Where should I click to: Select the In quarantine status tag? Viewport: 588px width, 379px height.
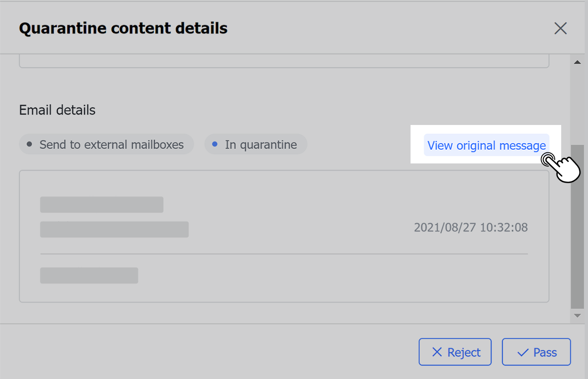coord(256,144)
